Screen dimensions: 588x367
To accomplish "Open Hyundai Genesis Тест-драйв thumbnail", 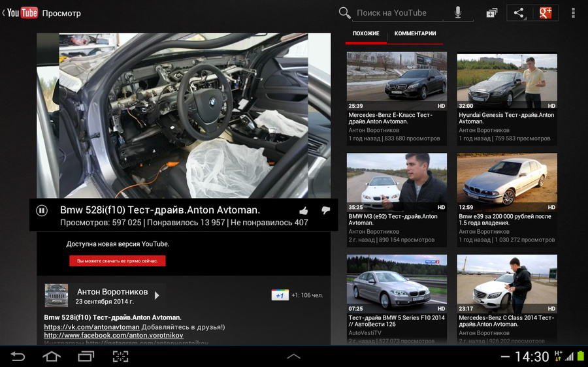I will 507,80.
